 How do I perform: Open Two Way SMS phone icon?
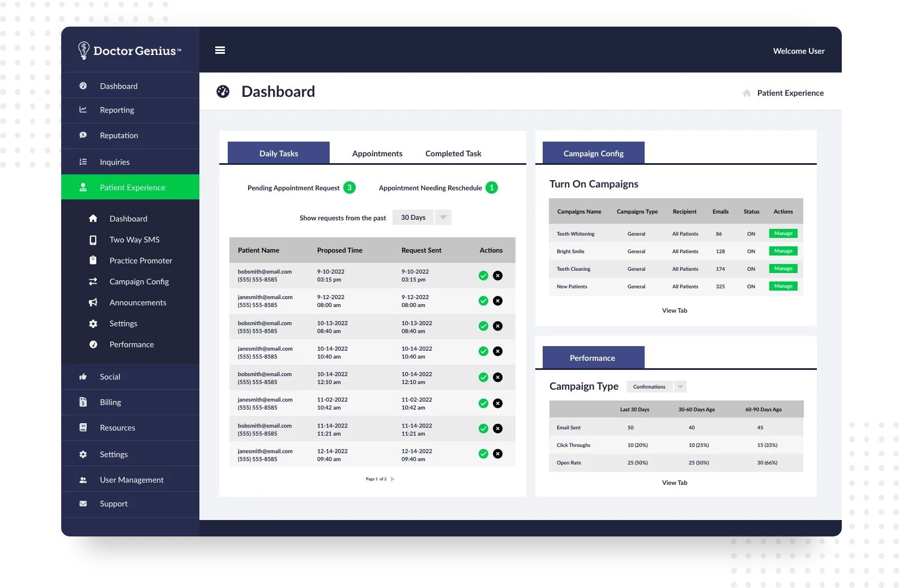(93, 240)
